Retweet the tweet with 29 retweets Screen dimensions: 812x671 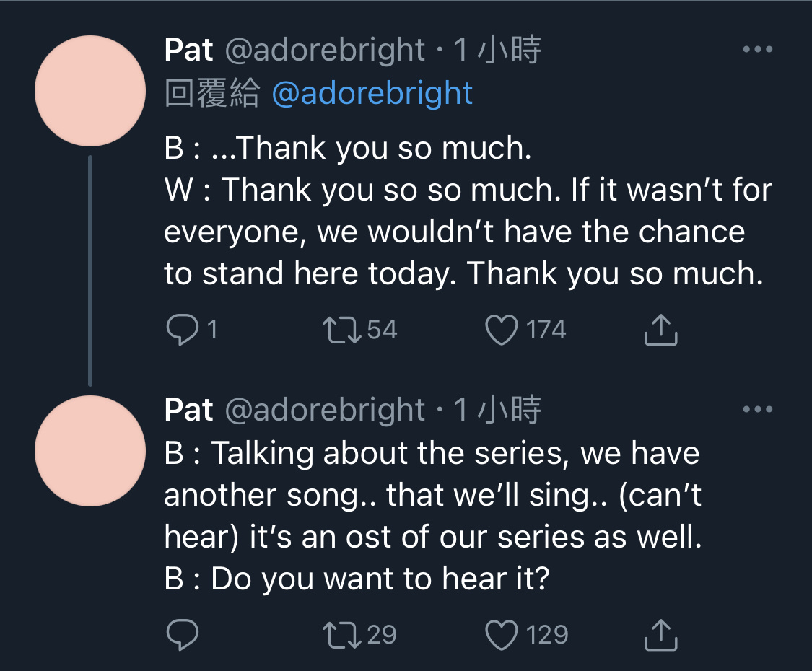342,635
